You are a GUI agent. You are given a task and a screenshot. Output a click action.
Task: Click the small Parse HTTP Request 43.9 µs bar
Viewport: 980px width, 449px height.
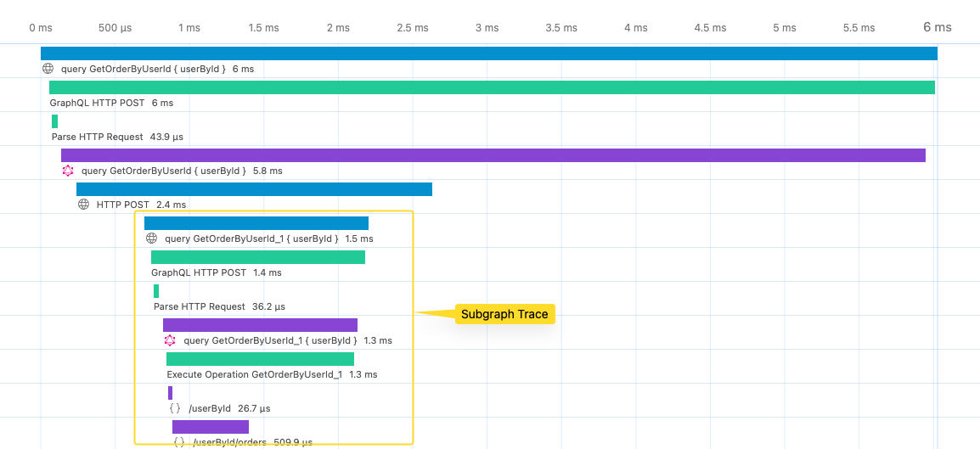pos(55,121)
